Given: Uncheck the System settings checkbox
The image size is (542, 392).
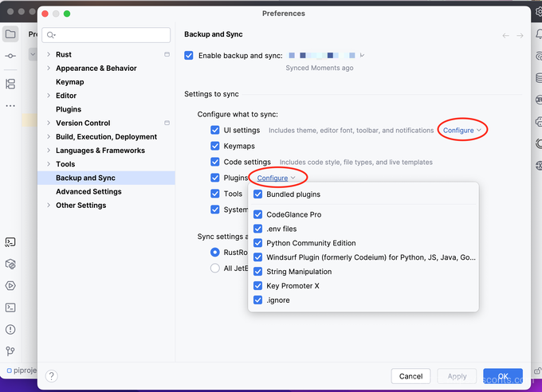Looking at the screenshot, I should tap(215, 210).
